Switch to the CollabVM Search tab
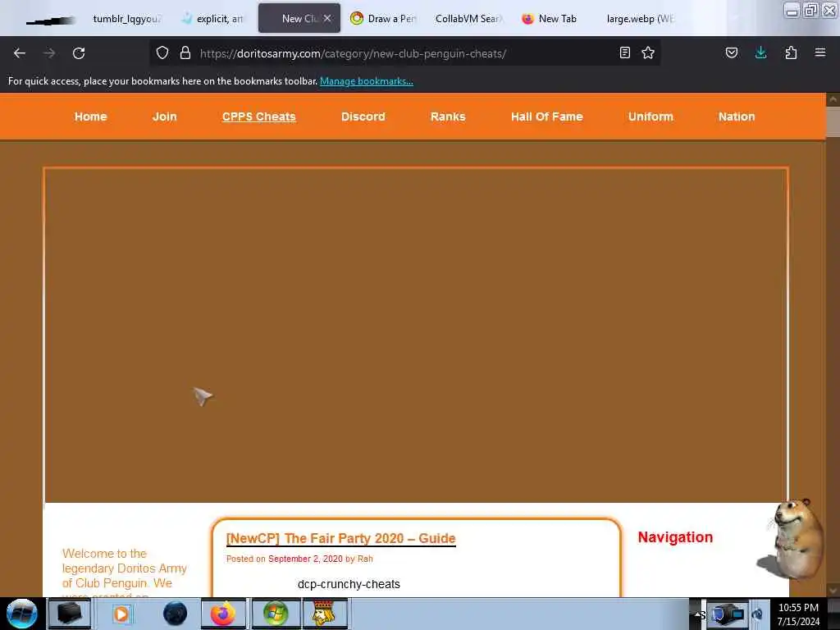Viewport: 840px width, 630px height. (x=468, y=19)
